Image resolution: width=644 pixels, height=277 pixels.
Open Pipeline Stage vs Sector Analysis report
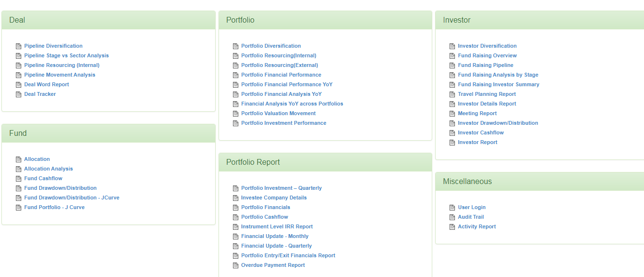pos(67,55)
